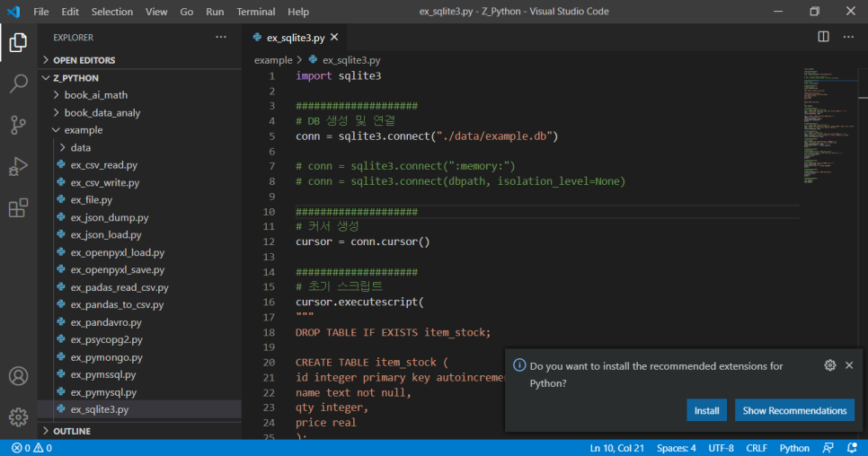Open ex_padas_read_csv.py in explorer
The width and height of the screenshot is (868, 456).
[x=139, y=287]
